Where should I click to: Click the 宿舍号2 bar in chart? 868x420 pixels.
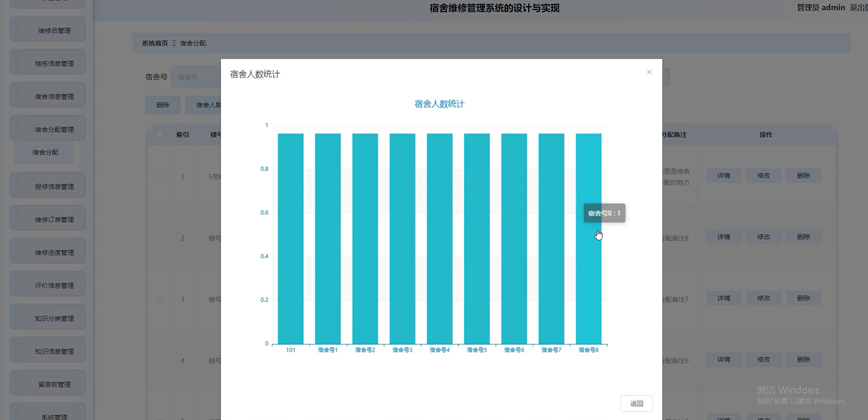(365, 239)
